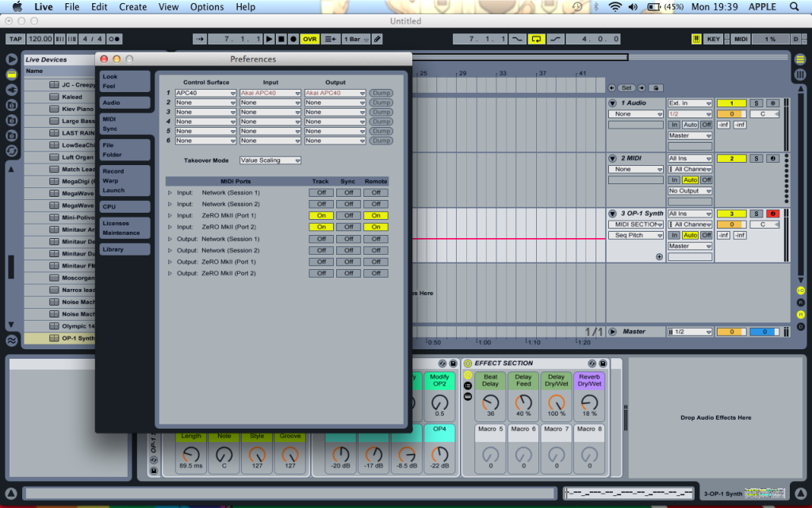Click the Set locator button

coord(627,88)
